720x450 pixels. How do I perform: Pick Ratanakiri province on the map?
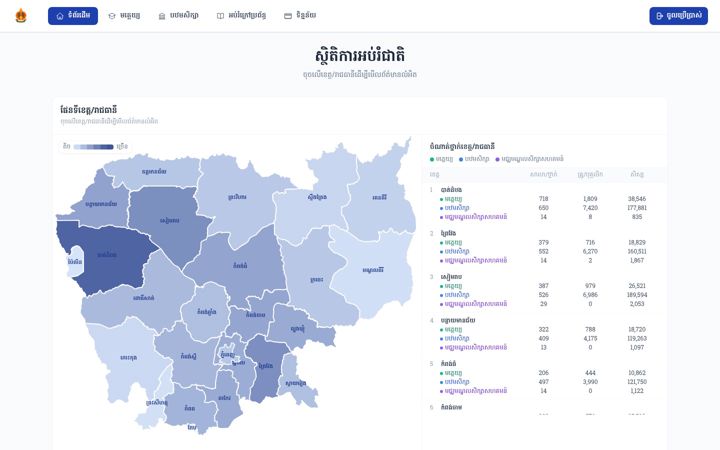pos(379,197)
